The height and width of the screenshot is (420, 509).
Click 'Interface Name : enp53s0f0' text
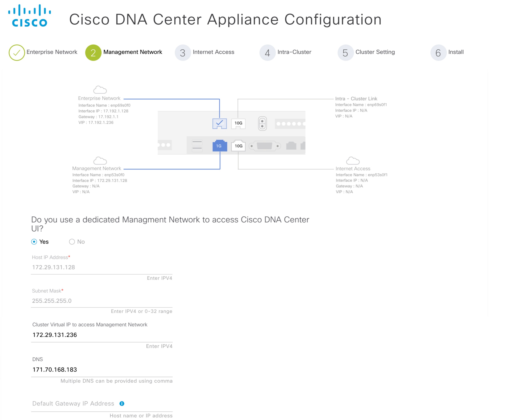click(x=98, y=175)
